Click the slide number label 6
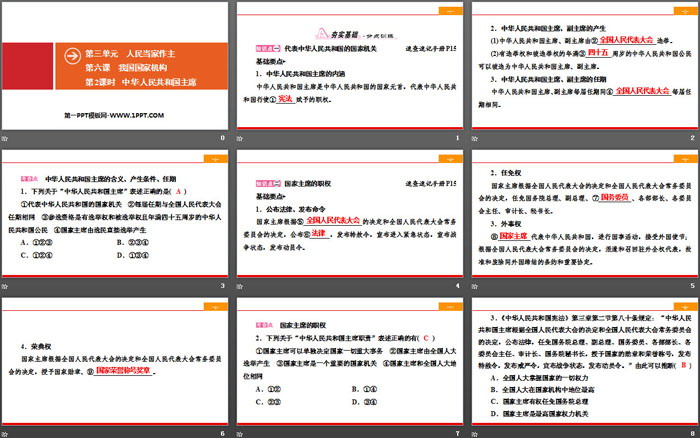700x438 pixels. (x=223, y=432)
